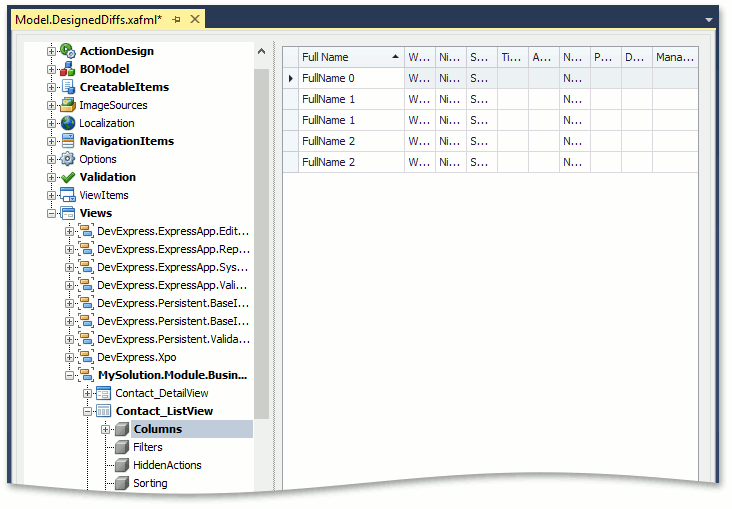
Task: Click the Filters cube icon
Action: click(x=122, y=447)
